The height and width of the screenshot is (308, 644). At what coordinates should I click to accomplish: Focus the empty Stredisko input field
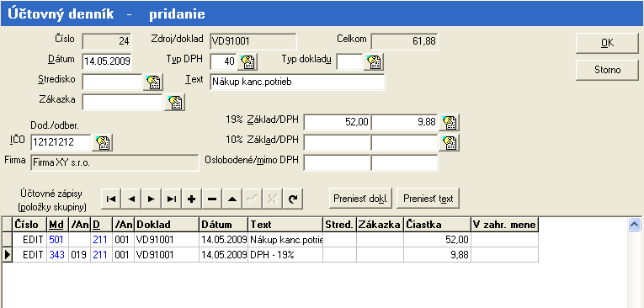point(112,82)
